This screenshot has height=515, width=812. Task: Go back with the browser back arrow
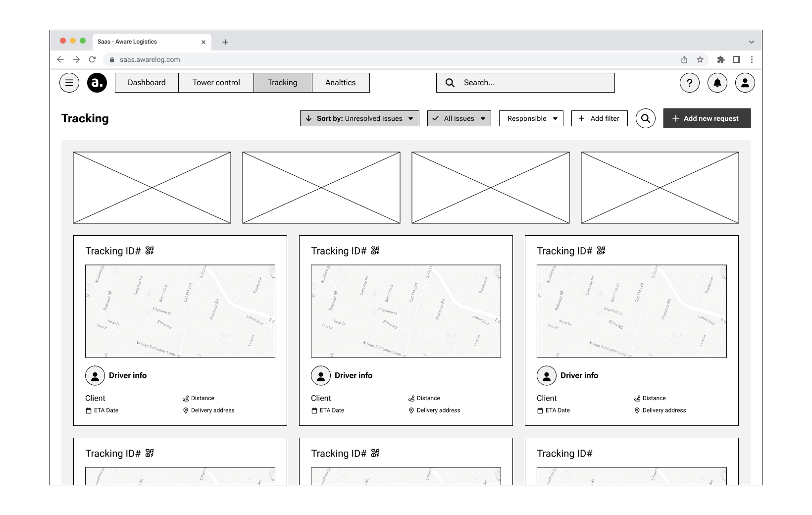point(60,59)
